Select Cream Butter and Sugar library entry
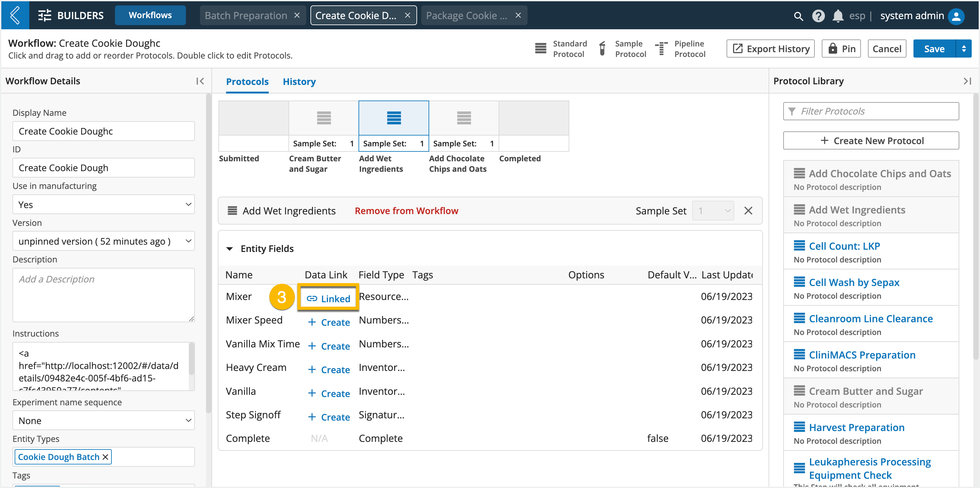Viewport: 980px width, 488px height. click(x=871, y=396)
